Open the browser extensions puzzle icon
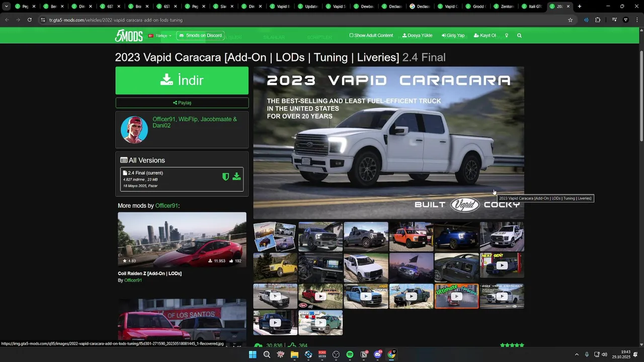This screenshot has height=362, width=644. tap(598, 20)
